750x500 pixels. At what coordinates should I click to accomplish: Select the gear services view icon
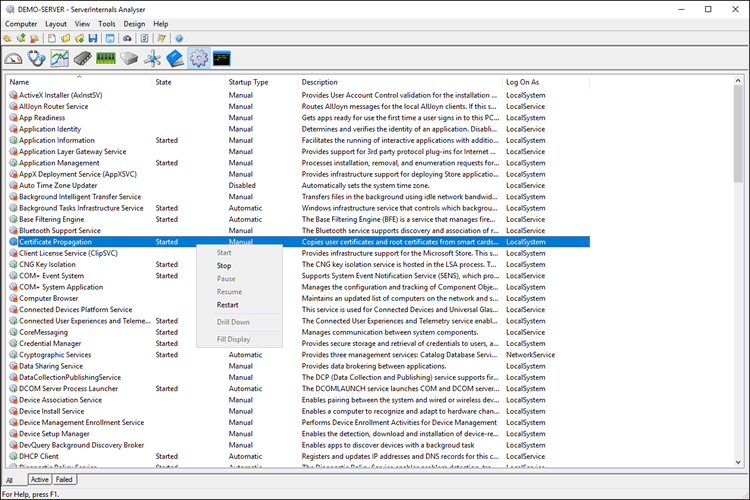[199, 58]
